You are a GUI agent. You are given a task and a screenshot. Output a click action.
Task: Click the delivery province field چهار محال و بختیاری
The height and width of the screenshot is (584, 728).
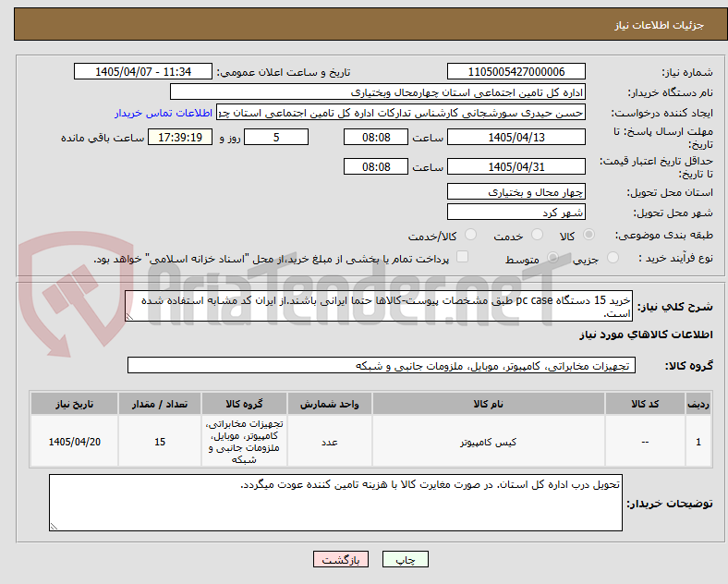(x=516, y=191)
